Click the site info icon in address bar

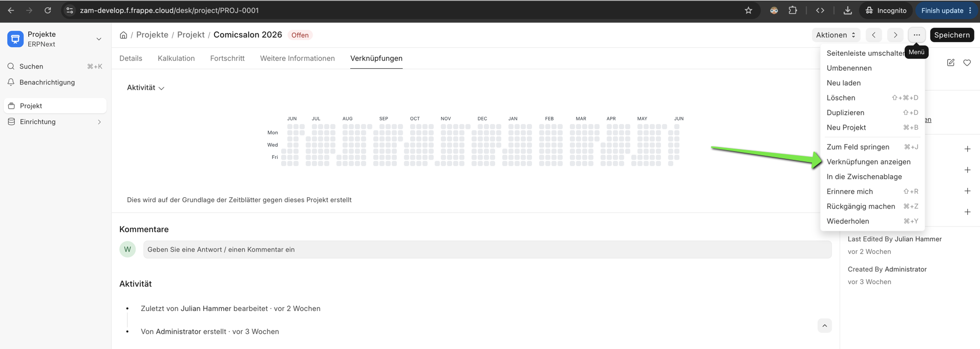70,10
